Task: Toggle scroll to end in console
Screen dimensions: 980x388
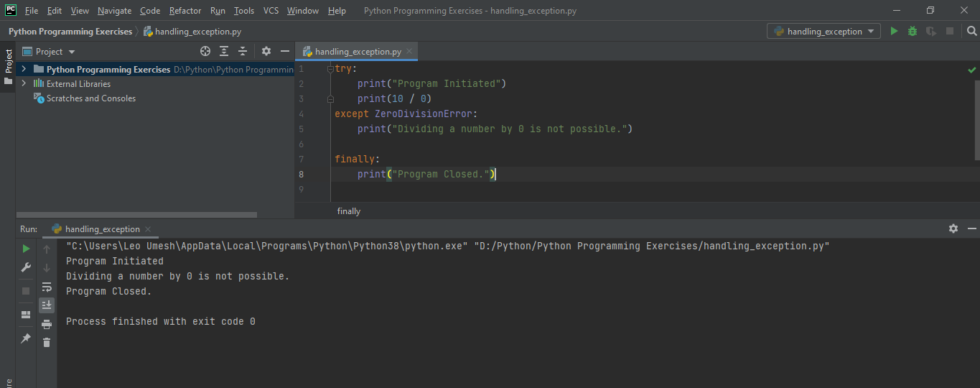Action: [x=47, y=305]
